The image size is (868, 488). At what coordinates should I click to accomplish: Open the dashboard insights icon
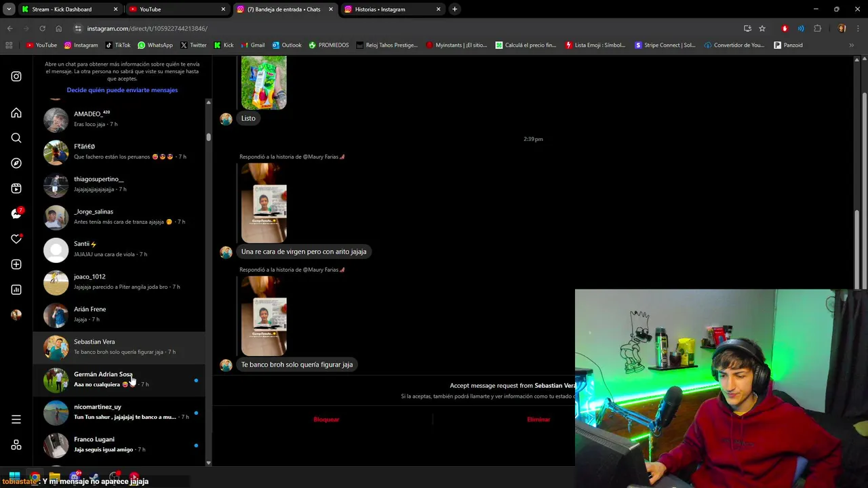[x=16, y=289]
